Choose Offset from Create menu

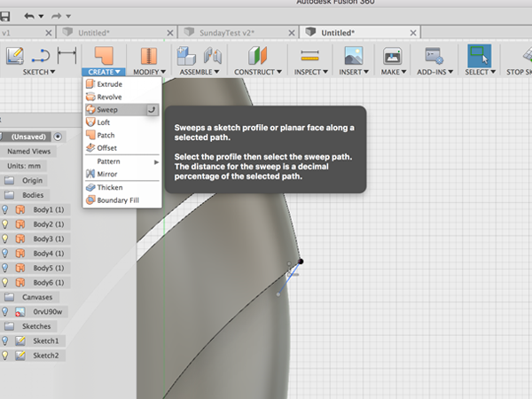(122, 148)
